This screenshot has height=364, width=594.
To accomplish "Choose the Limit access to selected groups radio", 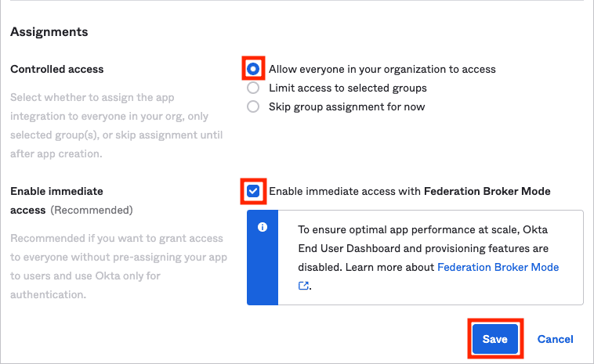I will coord(253,88).
